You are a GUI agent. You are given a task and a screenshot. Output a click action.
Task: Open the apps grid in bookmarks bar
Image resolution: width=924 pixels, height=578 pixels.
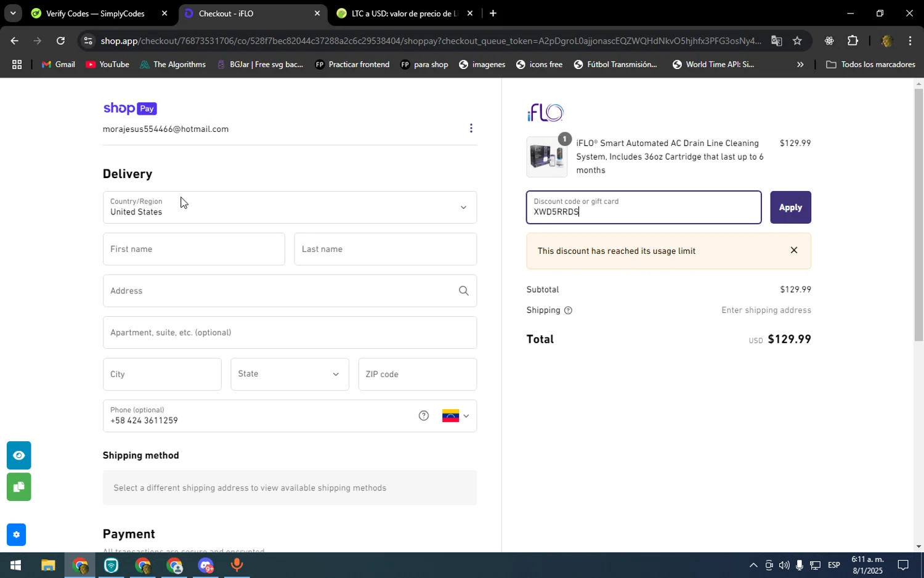pos(17,64)
